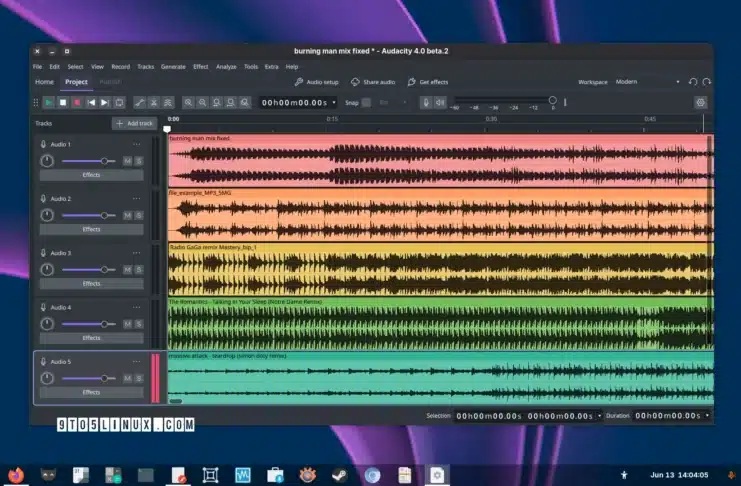Click the Redo arrow icon

point(707,82)
